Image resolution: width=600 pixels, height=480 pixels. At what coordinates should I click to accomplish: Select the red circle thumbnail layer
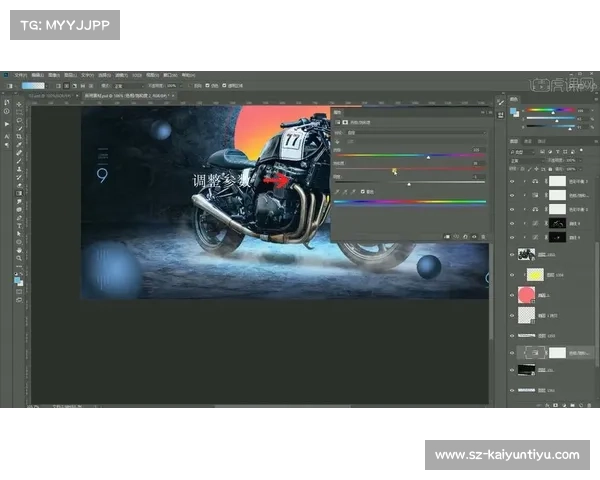(526, 294)
